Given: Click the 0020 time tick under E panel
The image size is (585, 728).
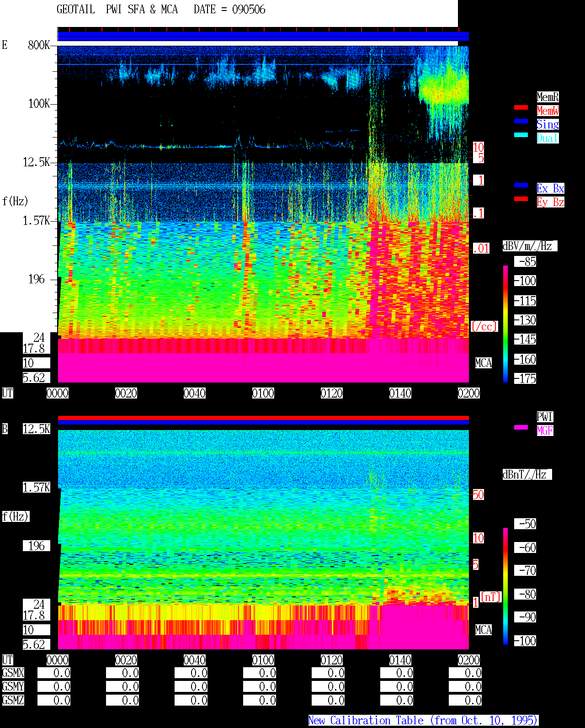Looking at the screenshot, I should [x=126, y=393].
